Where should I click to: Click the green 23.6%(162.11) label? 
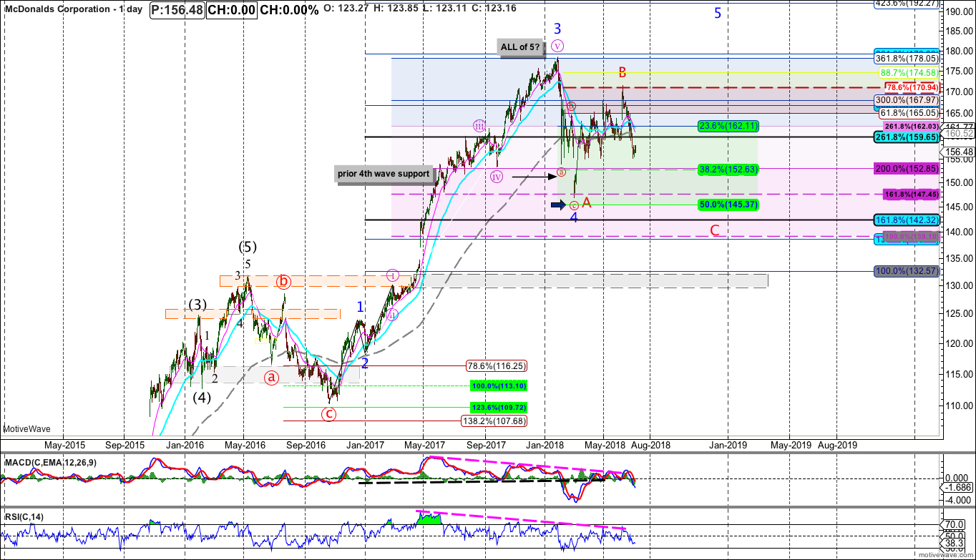coord(728,126)
